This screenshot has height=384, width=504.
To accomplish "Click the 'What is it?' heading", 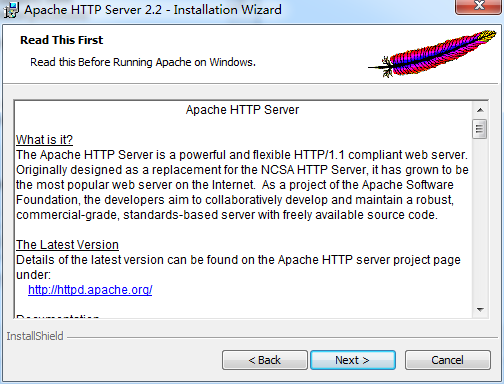I will pos(44,140).
